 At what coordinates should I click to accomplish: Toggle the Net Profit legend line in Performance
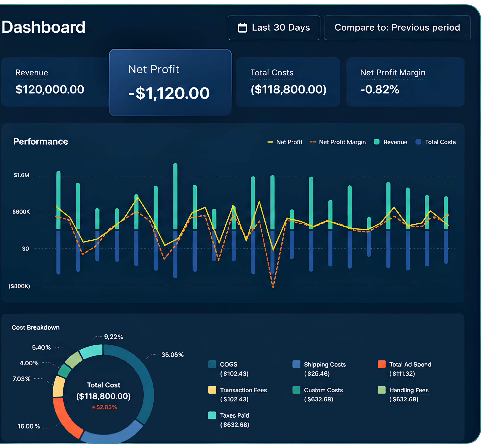pos(285,142)
